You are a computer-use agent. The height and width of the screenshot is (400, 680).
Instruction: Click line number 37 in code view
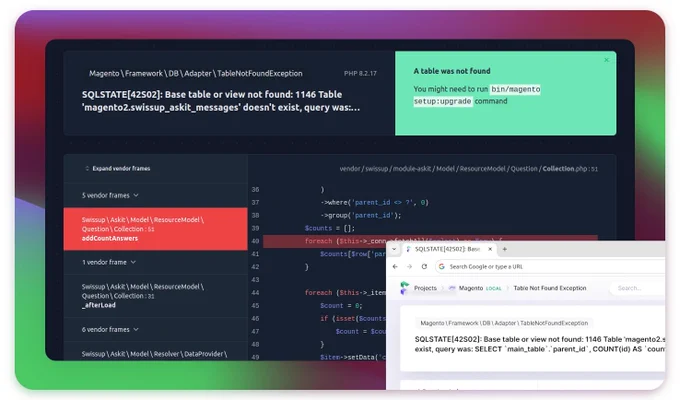pos(255,202)
